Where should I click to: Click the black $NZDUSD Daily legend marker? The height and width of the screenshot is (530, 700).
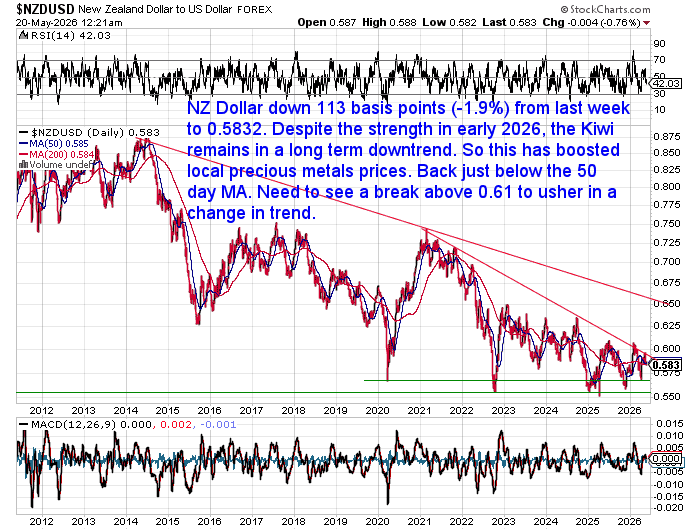[x=24, y=133]
